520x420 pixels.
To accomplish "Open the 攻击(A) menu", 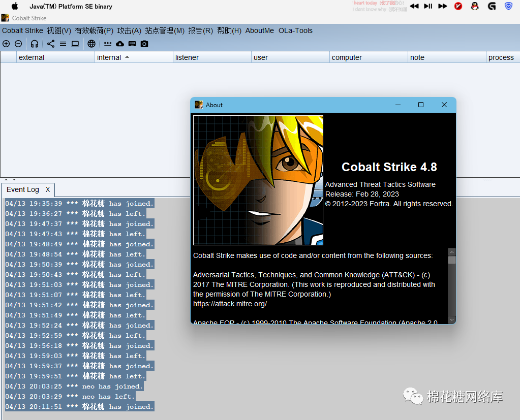I will [129, 30].
